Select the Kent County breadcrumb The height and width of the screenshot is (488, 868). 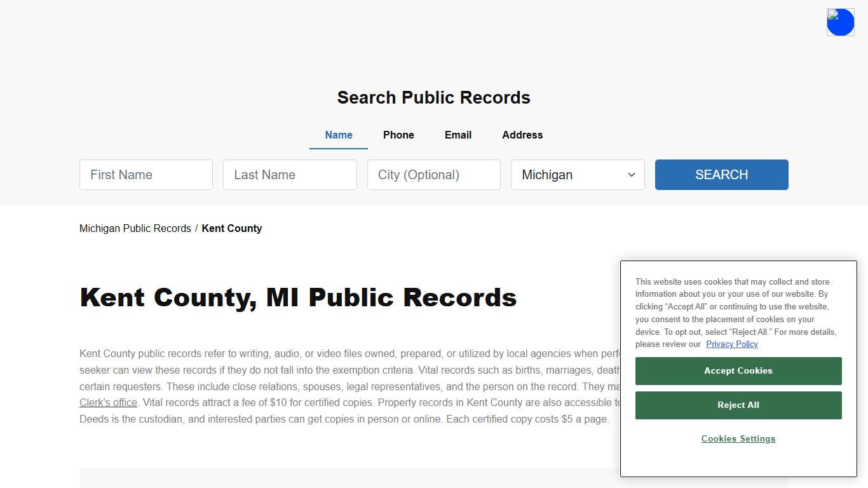(231, 228)
